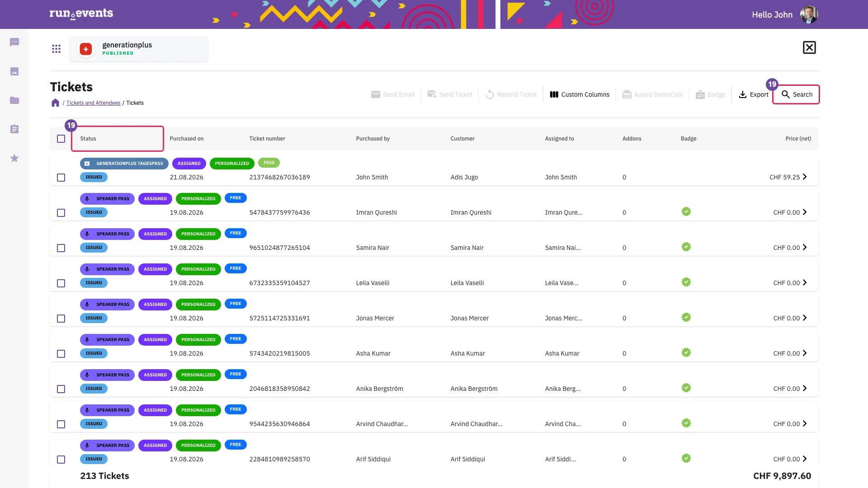The image size is (868, 488).
Task: Click Imran Qureshi's verified badge icon
Action: click(686, 211)
